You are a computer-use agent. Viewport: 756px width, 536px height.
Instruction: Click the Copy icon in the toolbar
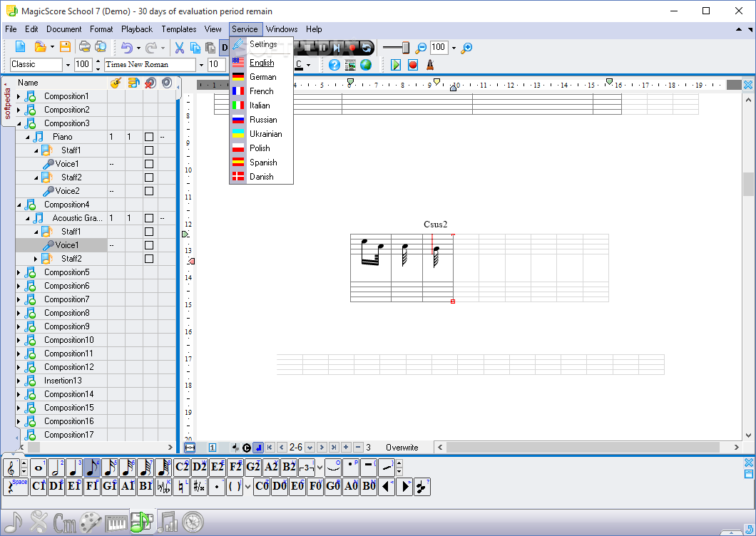click(195, 47)
